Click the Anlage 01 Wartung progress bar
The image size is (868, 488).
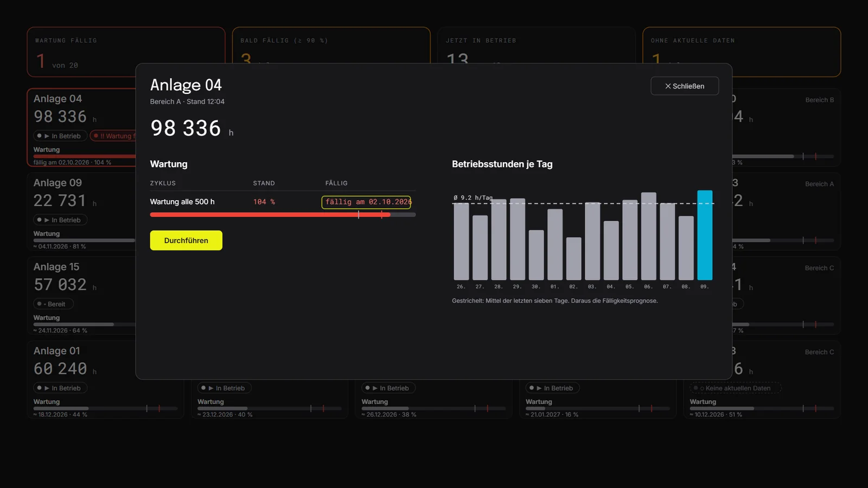[x=105, y=408]
